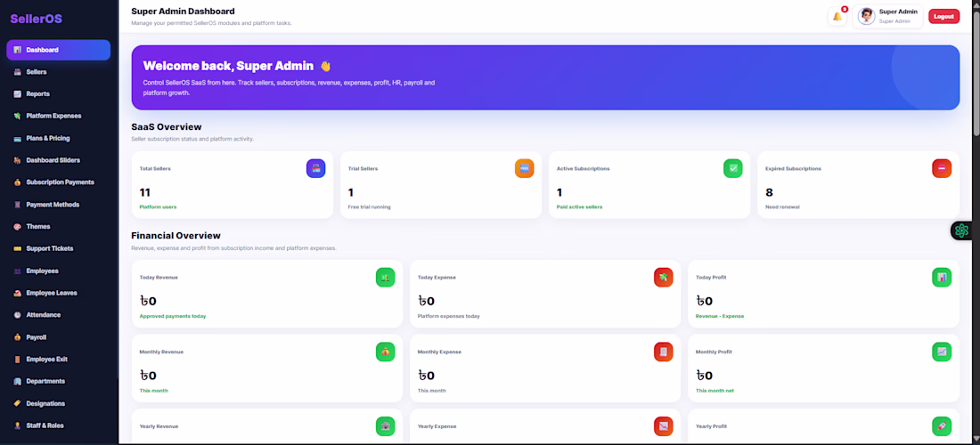Click the Support Tickets label
This screenshot has height=445, width=980.
click(49, 248)
